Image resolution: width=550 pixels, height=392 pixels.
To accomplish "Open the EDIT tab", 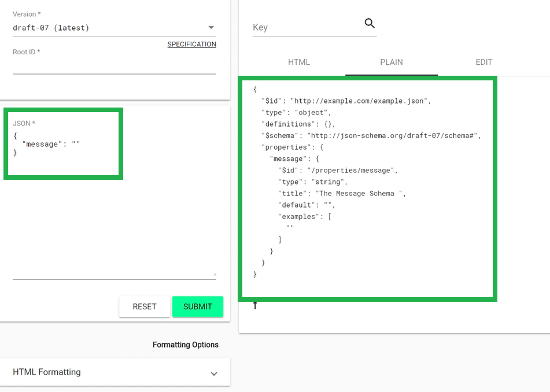I will (483, 62).
